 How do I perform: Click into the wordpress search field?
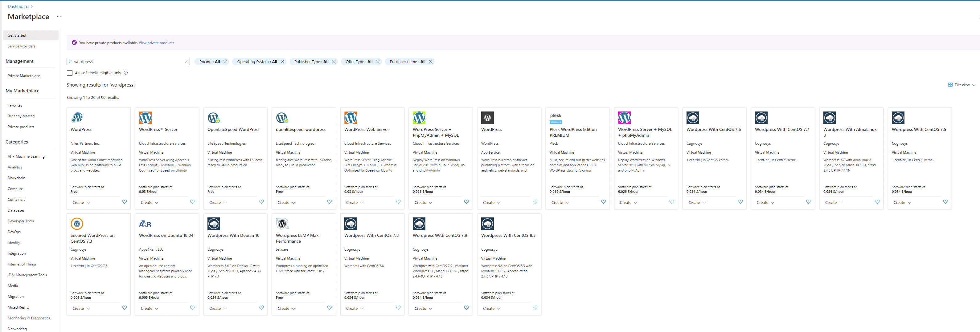click(x=128, y=62)
